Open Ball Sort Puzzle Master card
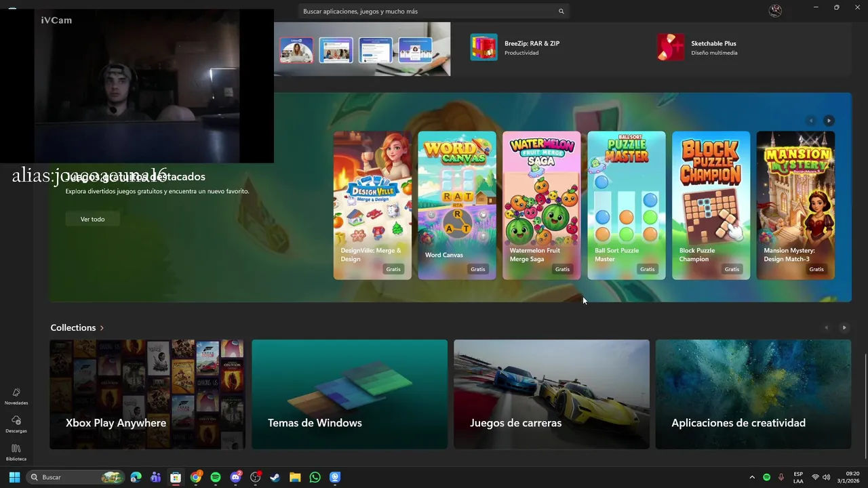This screenshot has height=488, width=868. tap(627, 205)
